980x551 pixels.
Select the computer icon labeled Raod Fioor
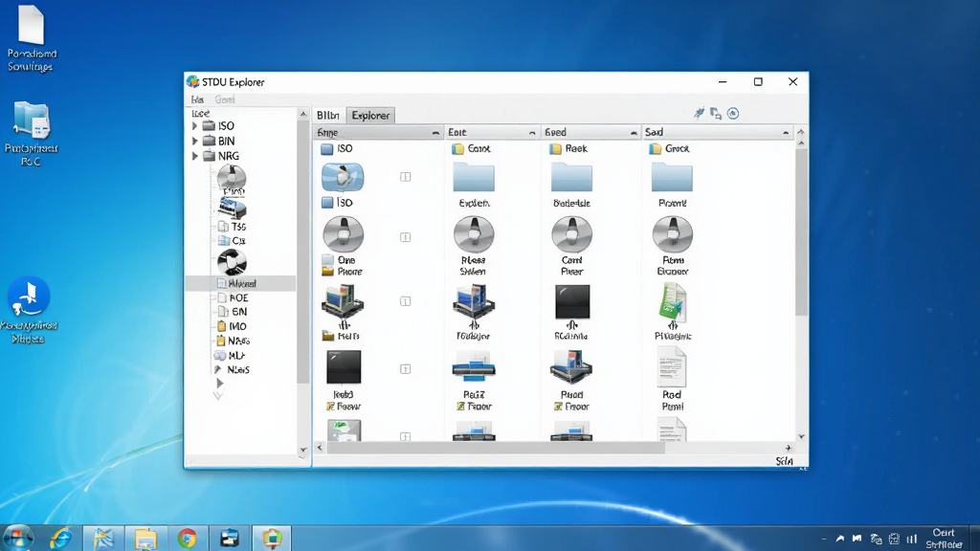click(x=571, y=366)
